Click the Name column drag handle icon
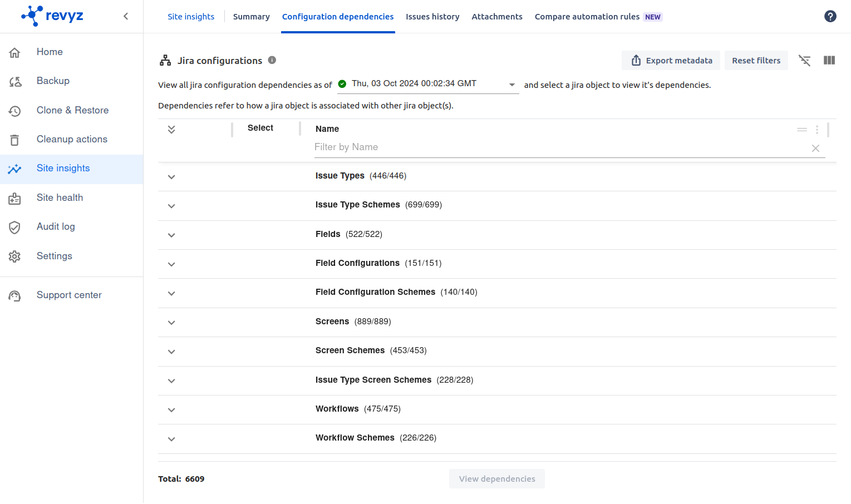 click(802, 129)
